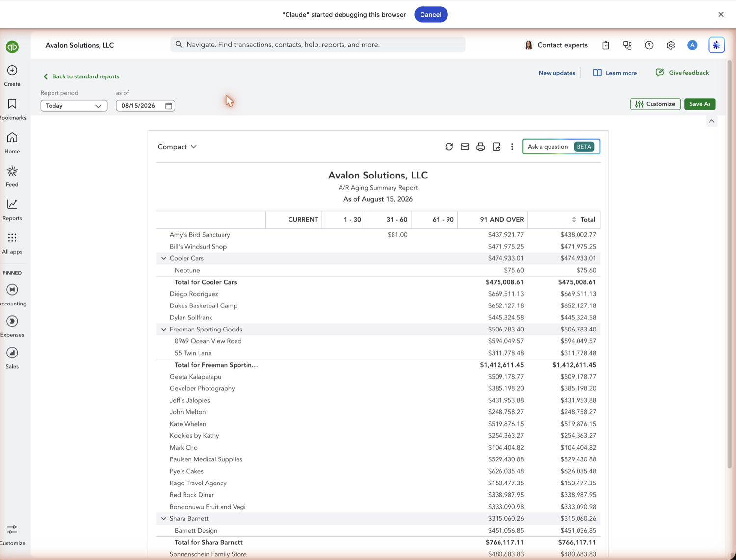Click the 31 - 60 column header
The height and width of the screenshot is (560, 736).
pyautogui.click(x=388, y=220)
